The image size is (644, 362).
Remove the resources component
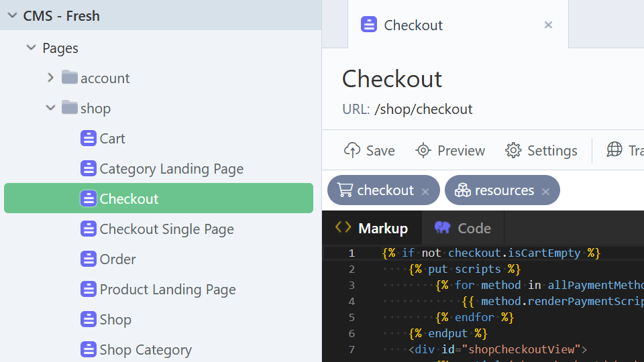(545, 191)
